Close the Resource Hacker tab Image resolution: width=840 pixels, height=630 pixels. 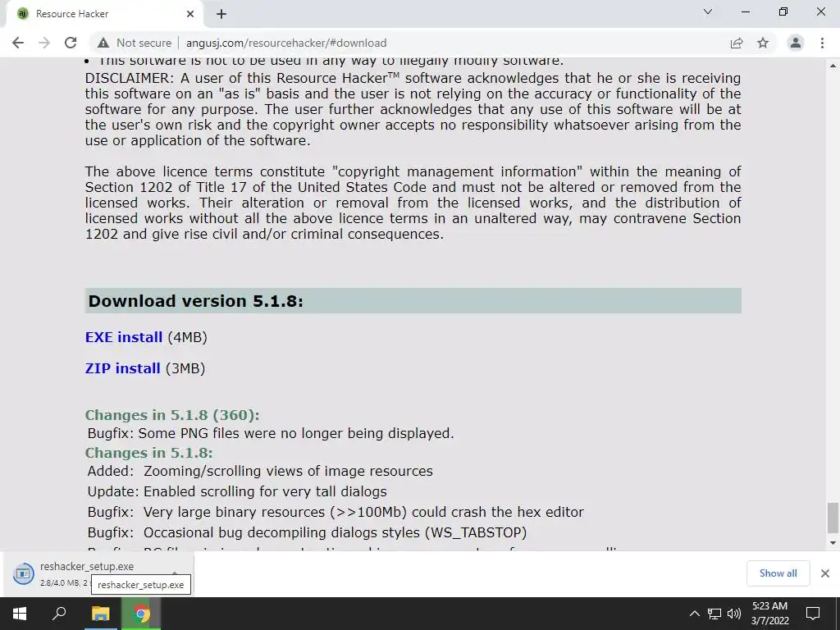pyautogui.click(x=190, y=14)
